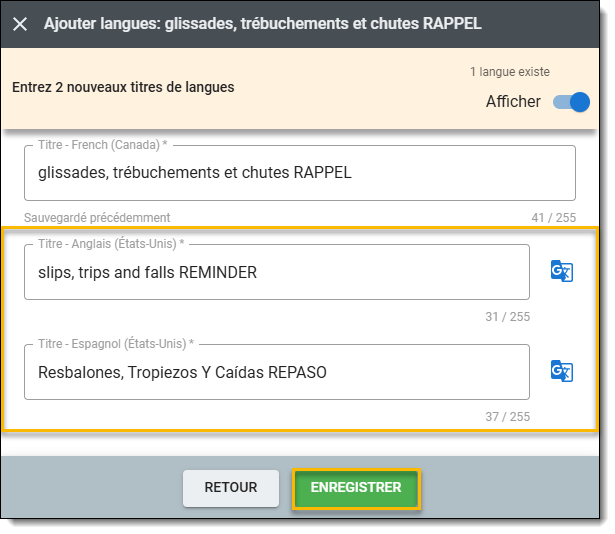Click the 31 / 255 character counter
The width and height of the screenshot is (615, 534).
(x=507, y=317)
